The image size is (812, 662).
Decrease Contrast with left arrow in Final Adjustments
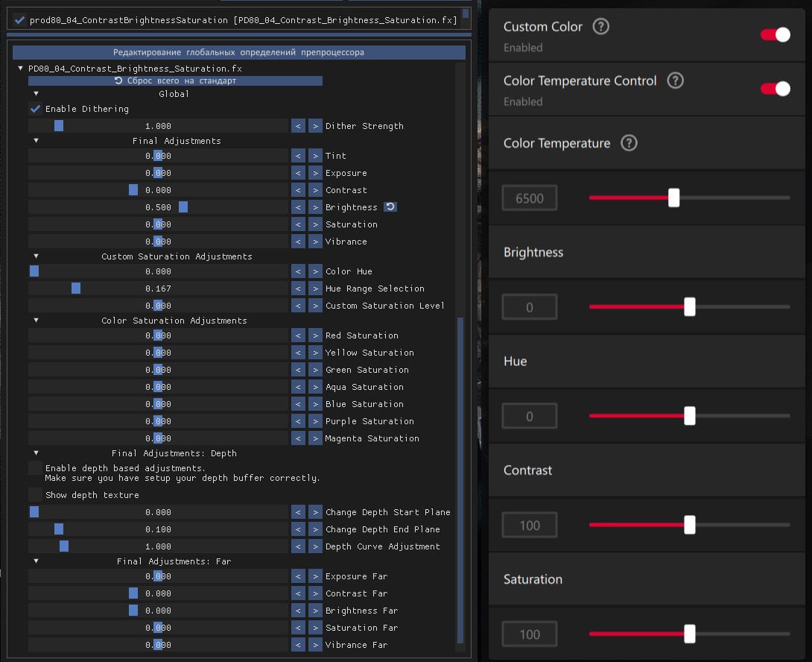point(298,190)
